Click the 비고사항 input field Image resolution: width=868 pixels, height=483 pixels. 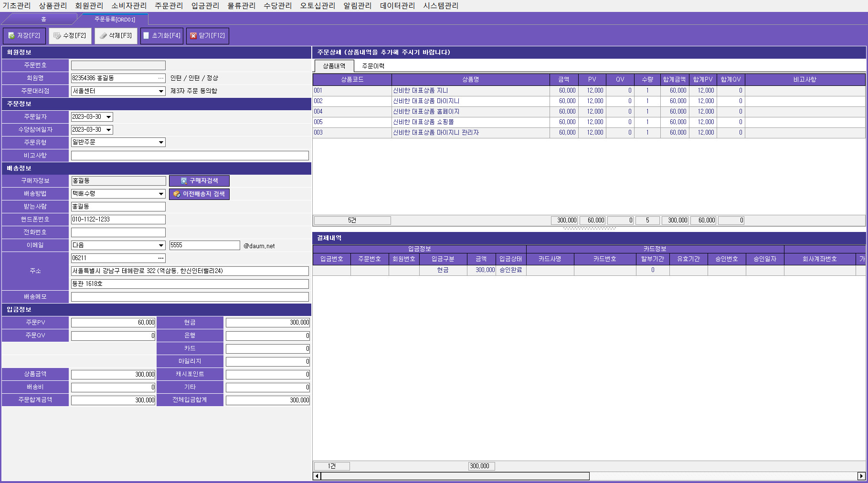190,156
